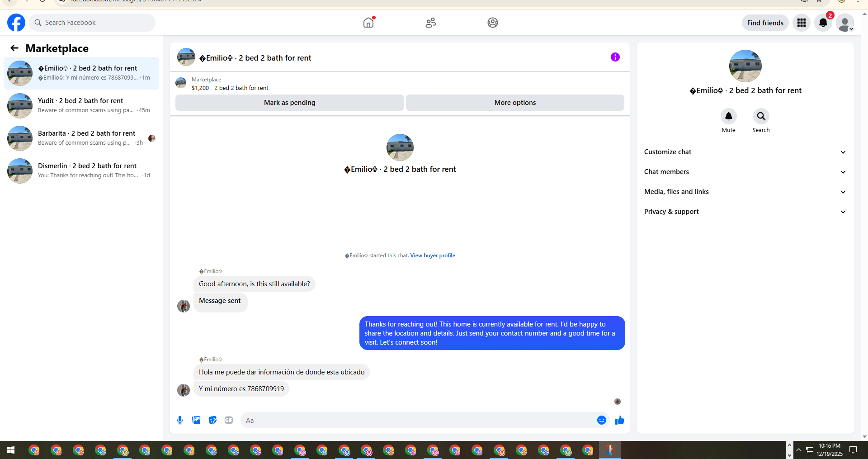
Task: Search in conversation magnifier icon
Action: (761, 116)
